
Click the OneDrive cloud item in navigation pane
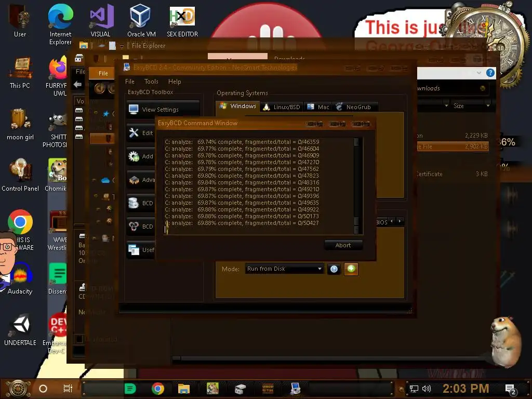tap(105, 180)
